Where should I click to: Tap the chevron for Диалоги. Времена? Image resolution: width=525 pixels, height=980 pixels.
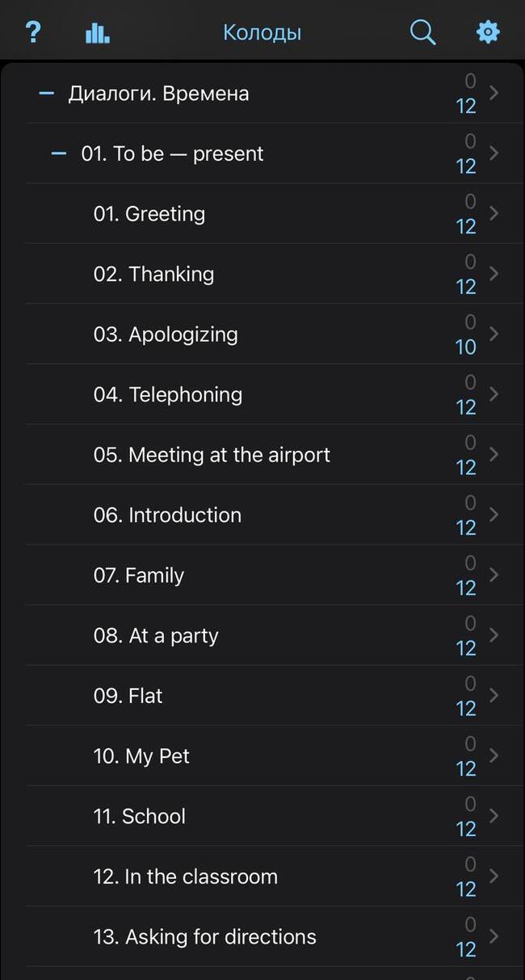(494, 94)
